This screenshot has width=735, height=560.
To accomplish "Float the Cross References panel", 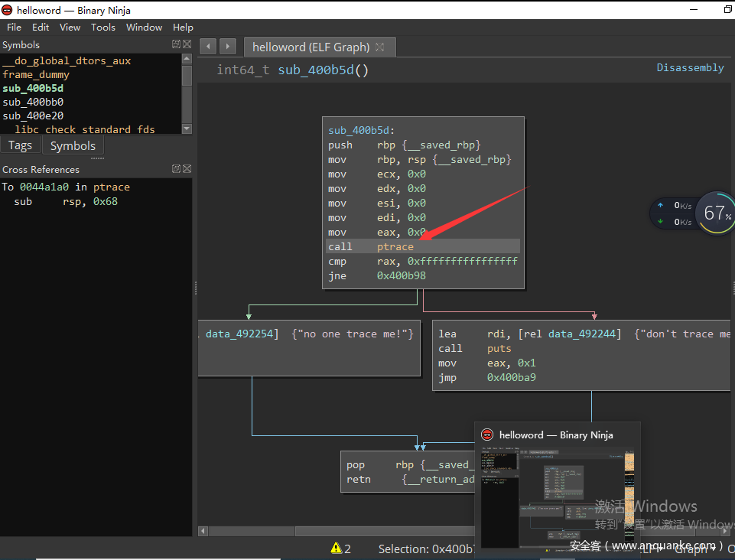I will [x=176, y=169].
